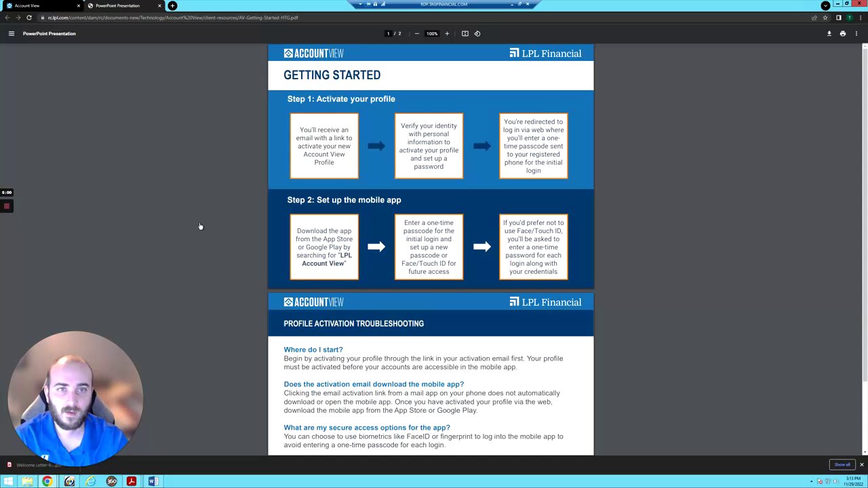Image resolution: width=868 pixels, height=488 pixels.
Task: Click 'PROFILE ACTIVATION TROUBLESHOOTING' title
Action: click(353, 323)
